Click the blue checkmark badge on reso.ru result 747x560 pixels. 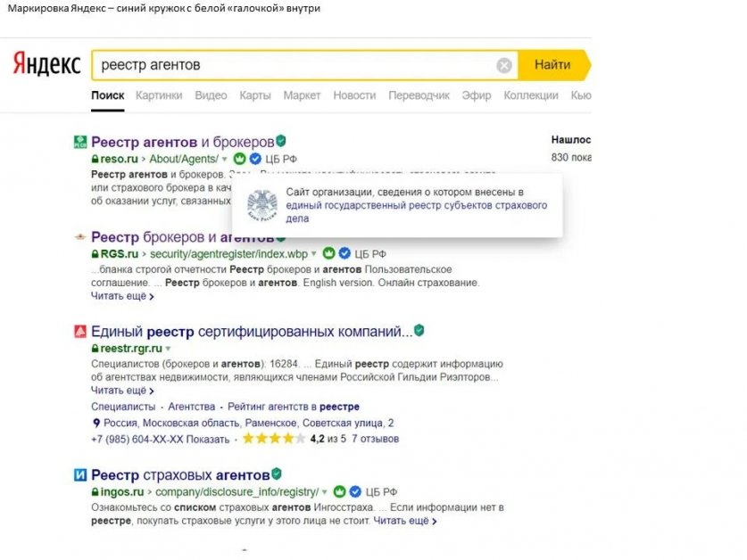(x=256, y=159)
